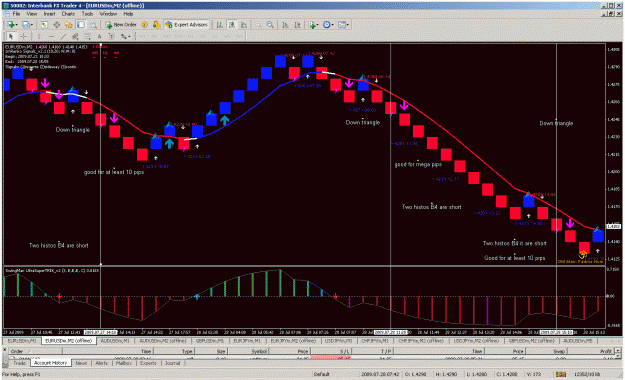Open the Help menu

(x=128, y=14)
